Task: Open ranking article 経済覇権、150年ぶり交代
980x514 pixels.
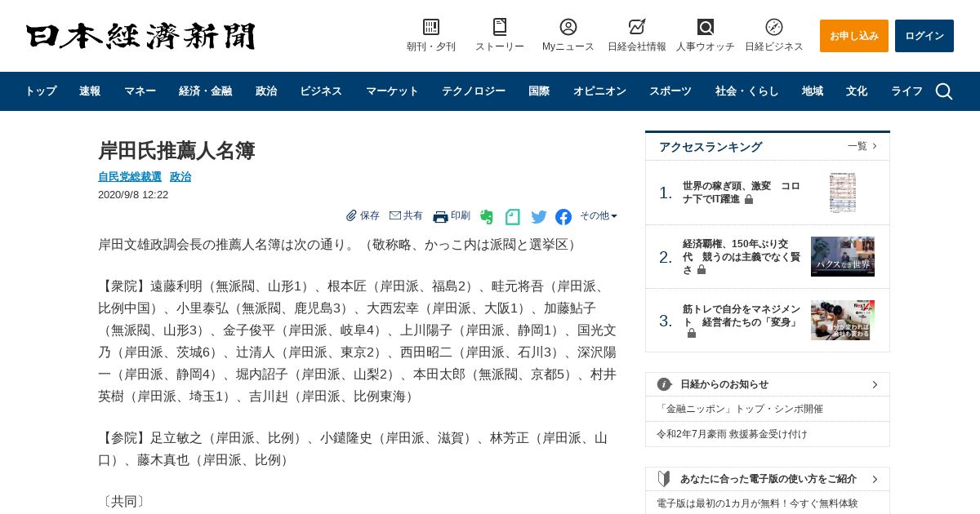Action: pyautogui.click(x=742, y=257)
